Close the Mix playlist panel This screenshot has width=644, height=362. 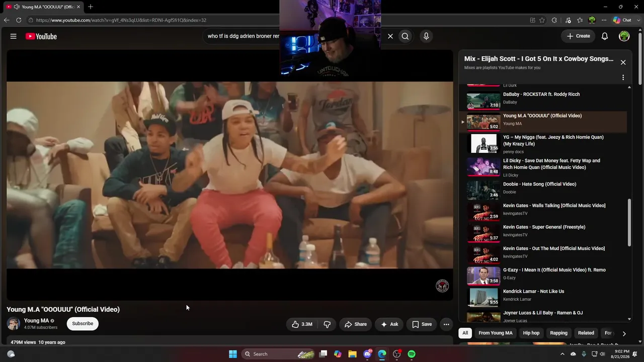coord(623,62)
